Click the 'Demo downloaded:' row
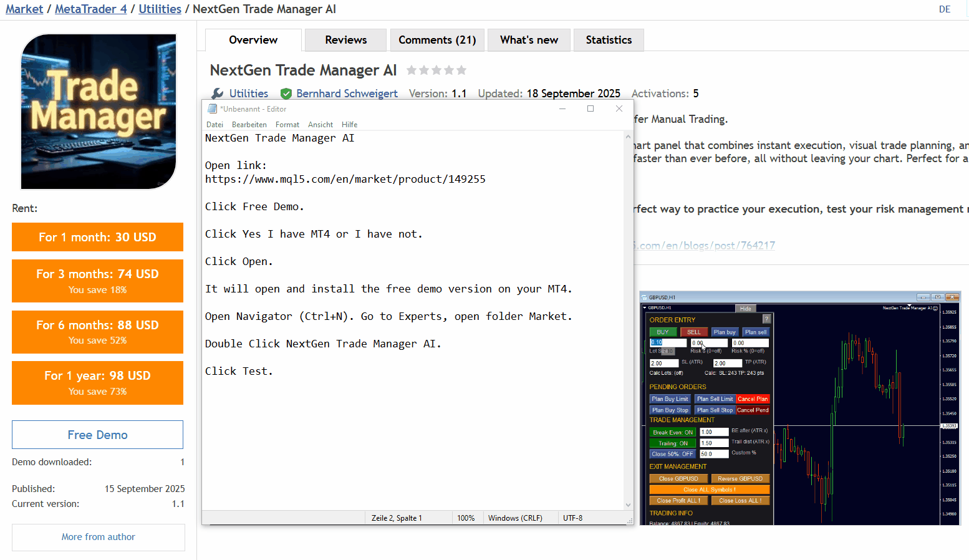This screenshot has width=969, height=560. pos(99,462)
